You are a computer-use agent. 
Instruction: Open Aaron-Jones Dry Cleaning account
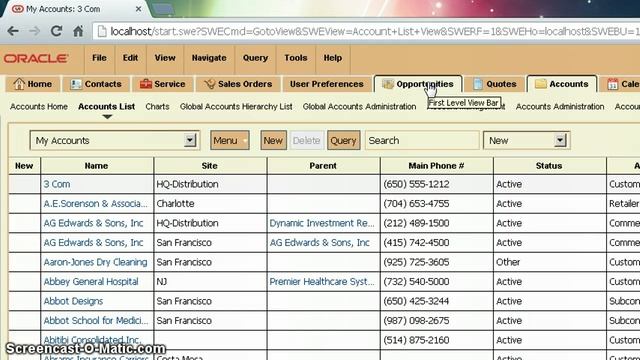point(96,262)
